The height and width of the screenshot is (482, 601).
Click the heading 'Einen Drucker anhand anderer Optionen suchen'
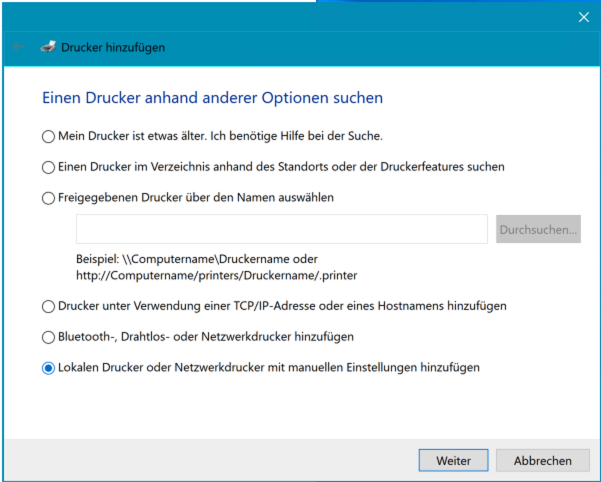click(x=212, y=99)
